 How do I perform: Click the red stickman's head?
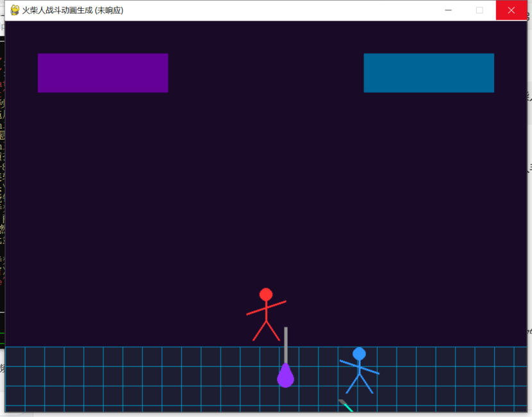[x=266, y=295]
